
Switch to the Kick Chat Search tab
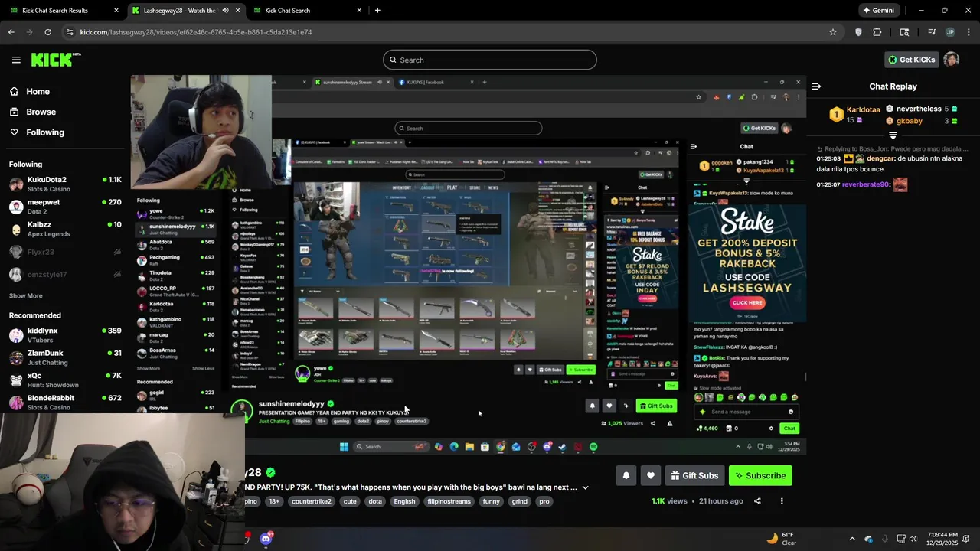tap(306, 11)
